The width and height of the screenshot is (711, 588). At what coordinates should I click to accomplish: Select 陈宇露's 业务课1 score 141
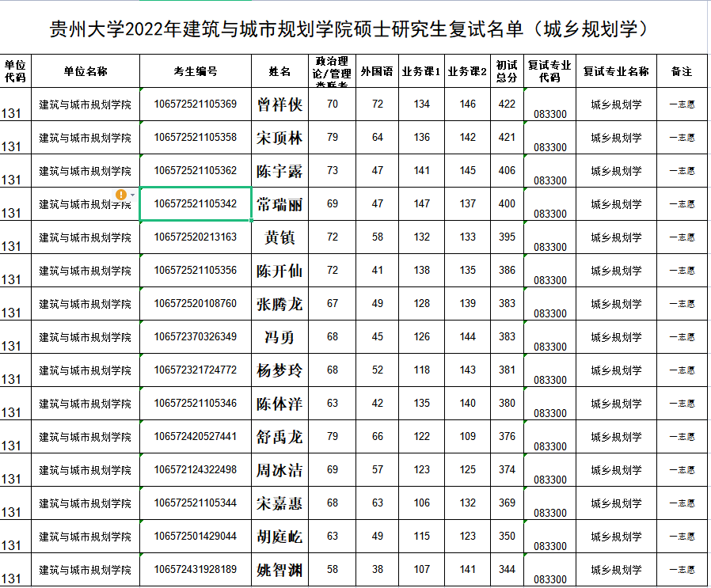pyautogui.click(x=422, y=170)
